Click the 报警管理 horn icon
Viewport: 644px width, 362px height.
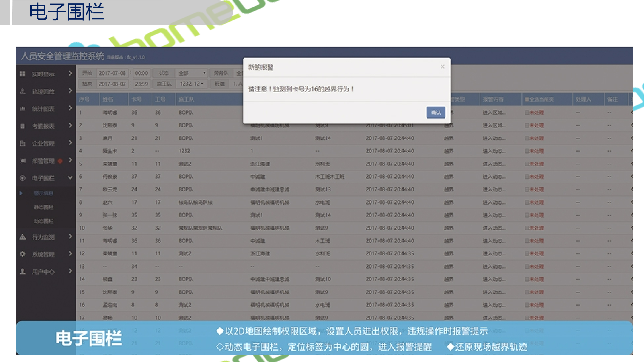click(23, 161)
